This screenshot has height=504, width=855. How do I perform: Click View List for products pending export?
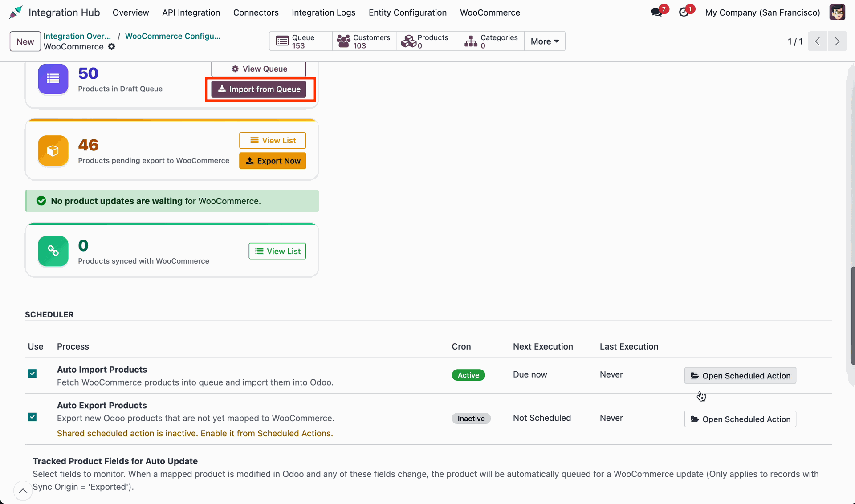(273, 140)
